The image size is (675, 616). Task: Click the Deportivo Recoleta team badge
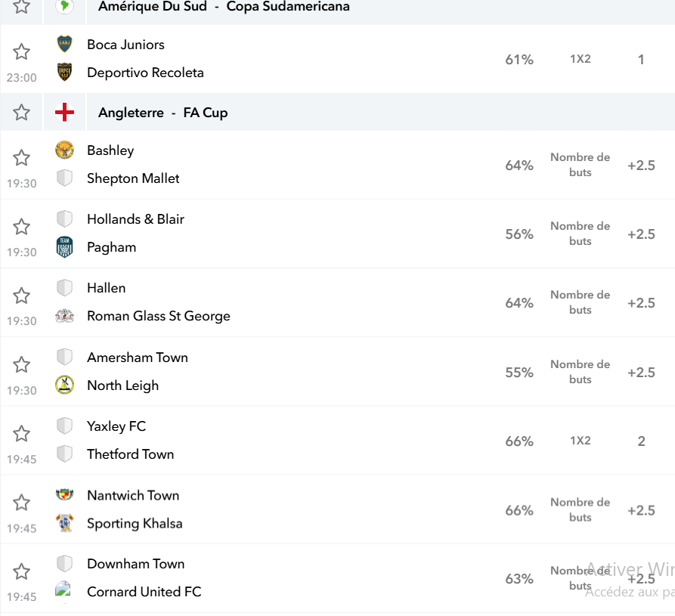(64, 73)
